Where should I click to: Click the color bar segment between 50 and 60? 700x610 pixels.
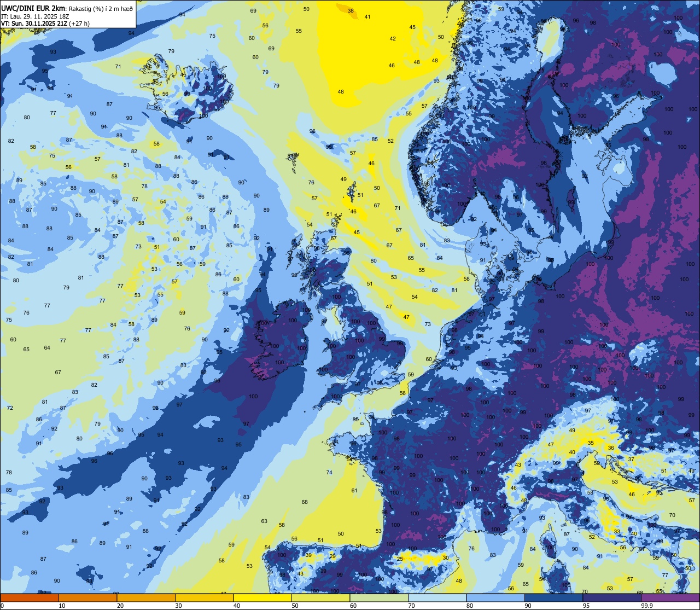tap(320, 597)
